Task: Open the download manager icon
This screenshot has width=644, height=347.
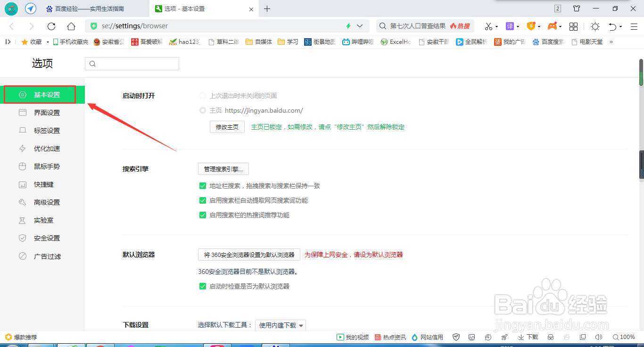Action: [528, 337]
